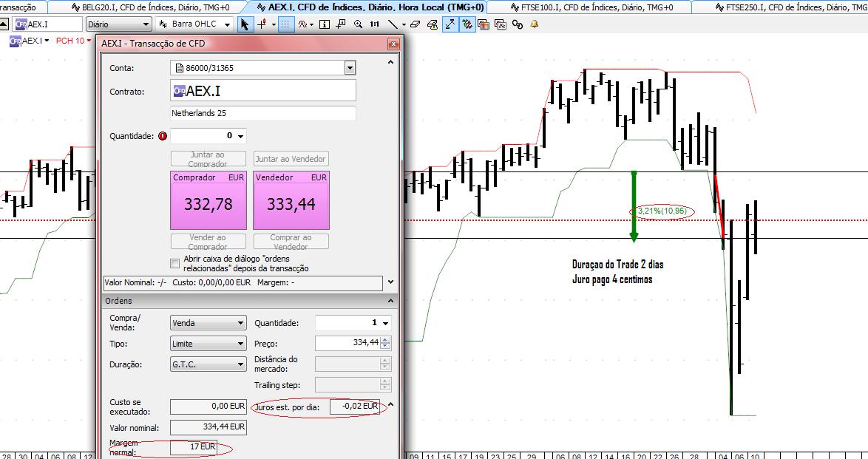Toggle the chart grid dots button
868x459 pixels.
click(285, 24)
